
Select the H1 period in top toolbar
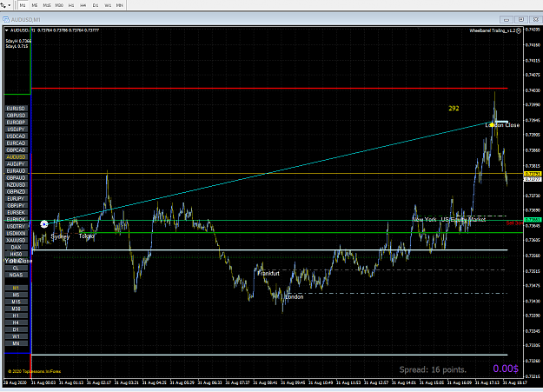71,5
